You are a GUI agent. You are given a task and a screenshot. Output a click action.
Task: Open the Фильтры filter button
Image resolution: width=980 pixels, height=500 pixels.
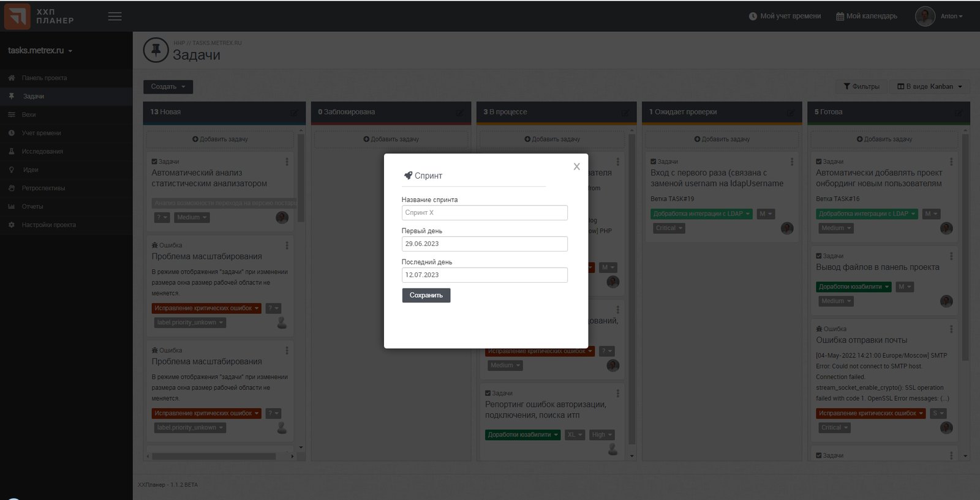click(861, 86)
